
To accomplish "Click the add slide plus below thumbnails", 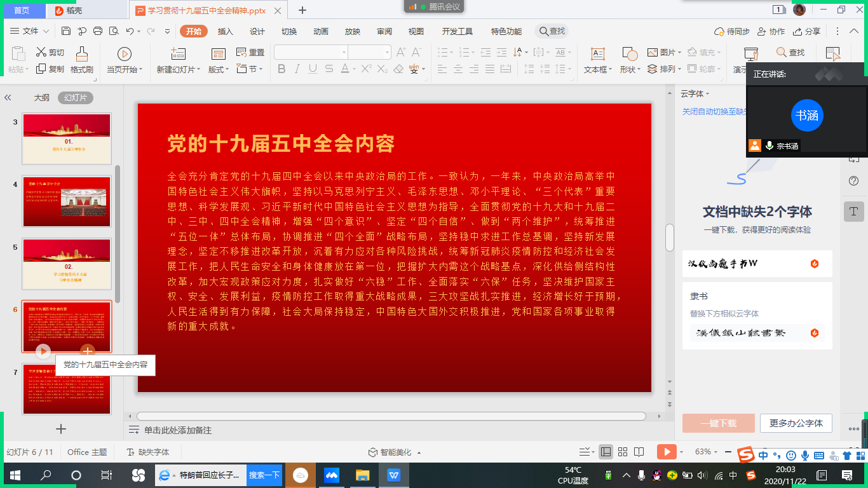I will 61,429.
